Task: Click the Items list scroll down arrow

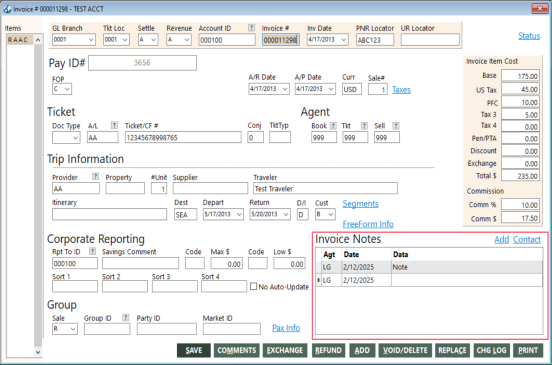Action: pyautogui.click(x=38, y=352)
